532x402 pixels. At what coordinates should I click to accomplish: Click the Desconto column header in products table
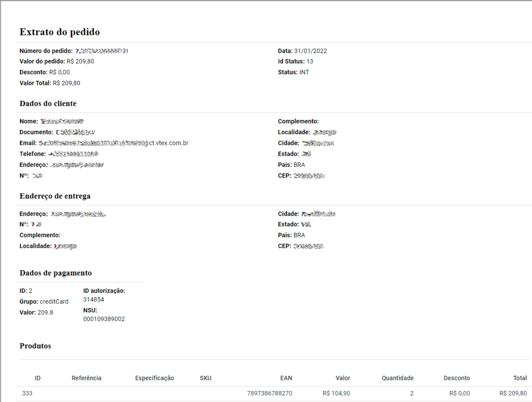click(457, 378)
